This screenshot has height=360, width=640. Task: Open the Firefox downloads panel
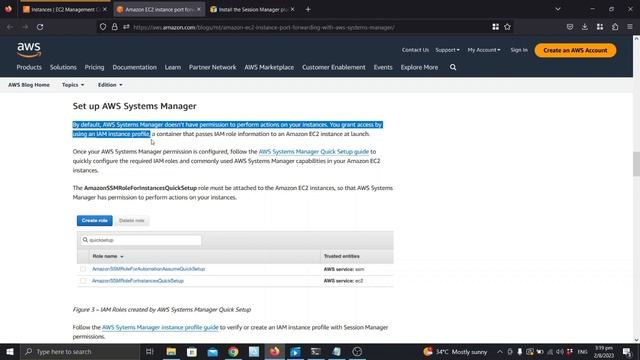click(x=585, y=27)
